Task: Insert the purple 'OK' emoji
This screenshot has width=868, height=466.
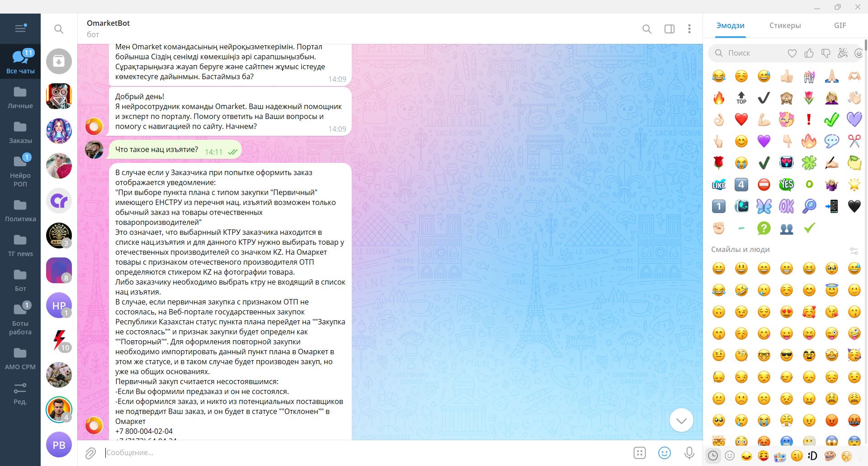Action: 787,206
